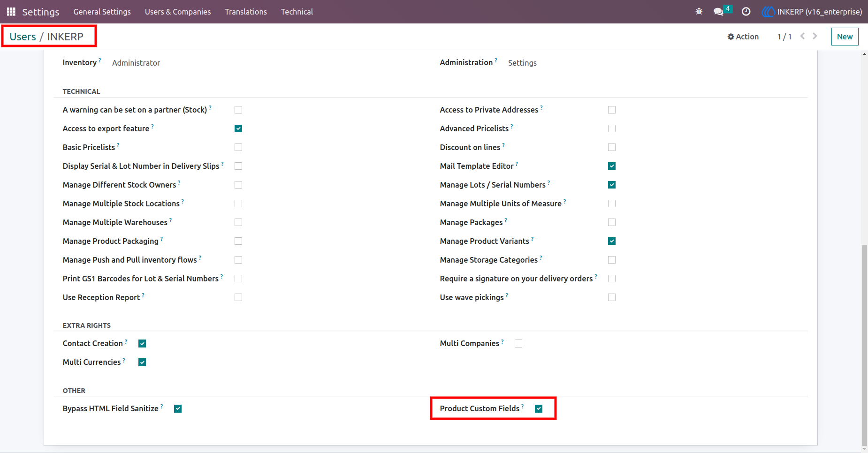The height and width of the screenshot is (453, 868).
Task: Click the vertical scrollbar thumb
Action: [x=864, y=345]
